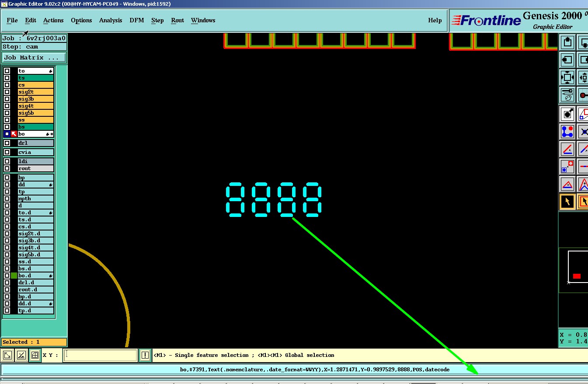Screen dimensions: 588x384
Task: Activate the single arrow selection tool
Action: pos(567,202)
